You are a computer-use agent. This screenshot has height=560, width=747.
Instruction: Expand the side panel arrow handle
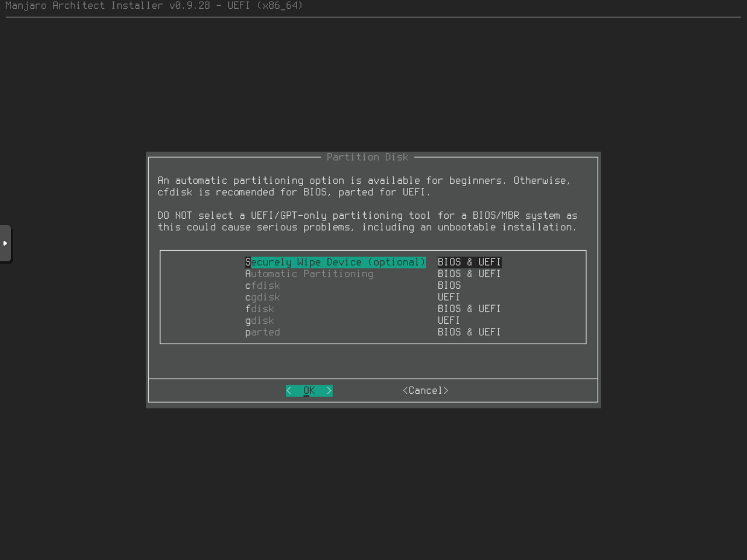pos(5,243)
